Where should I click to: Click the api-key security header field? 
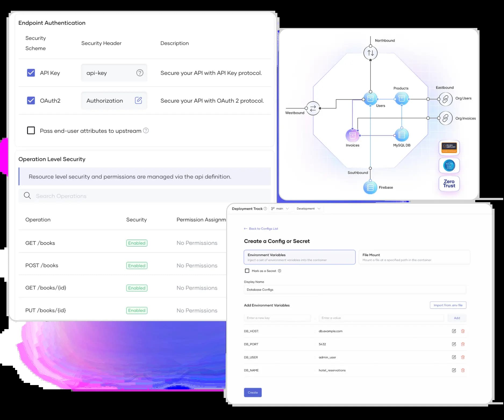(x=114, y=73)
